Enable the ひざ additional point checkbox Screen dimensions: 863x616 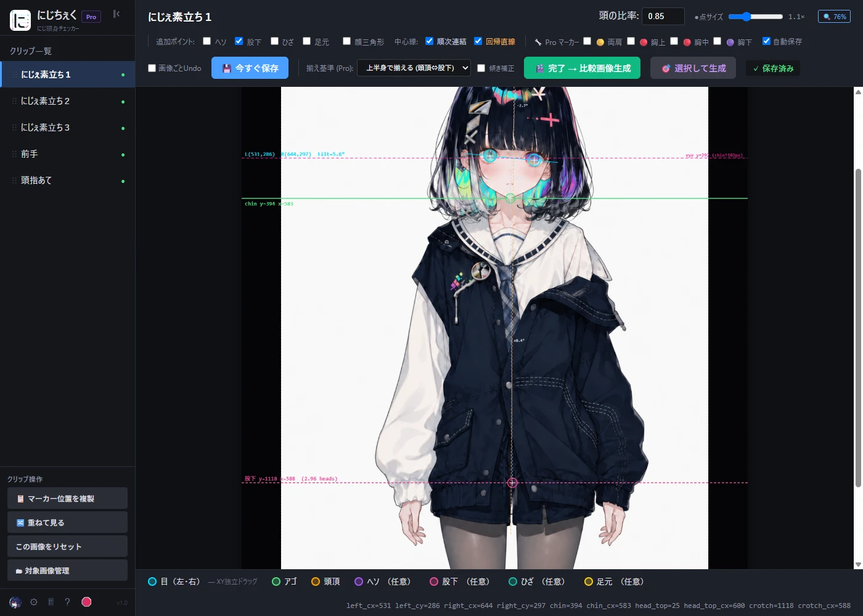(x=275, y=41)
